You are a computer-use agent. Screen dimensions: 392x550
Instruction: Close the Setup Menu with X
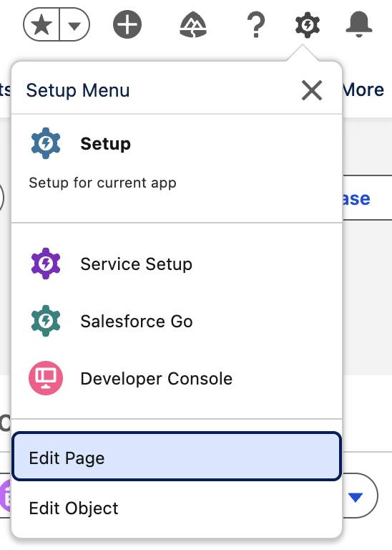click(x=311, y=90)
